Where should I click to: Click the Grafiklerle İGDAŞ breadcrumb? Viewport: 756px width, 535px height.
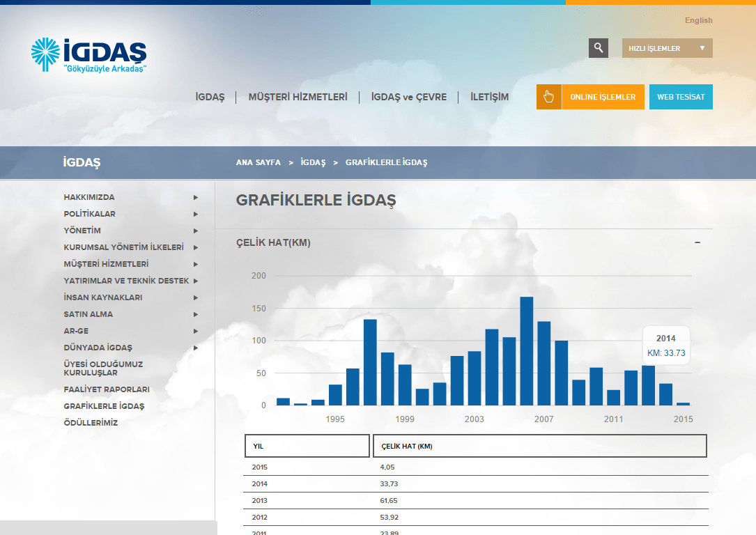point(386,162)
